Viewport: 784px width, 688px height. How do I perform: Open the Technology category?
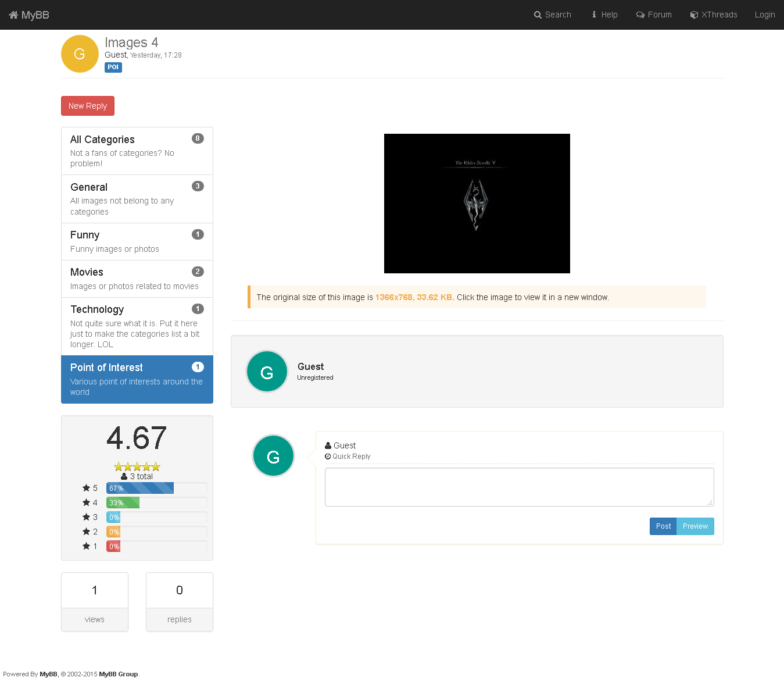[137, 326]
